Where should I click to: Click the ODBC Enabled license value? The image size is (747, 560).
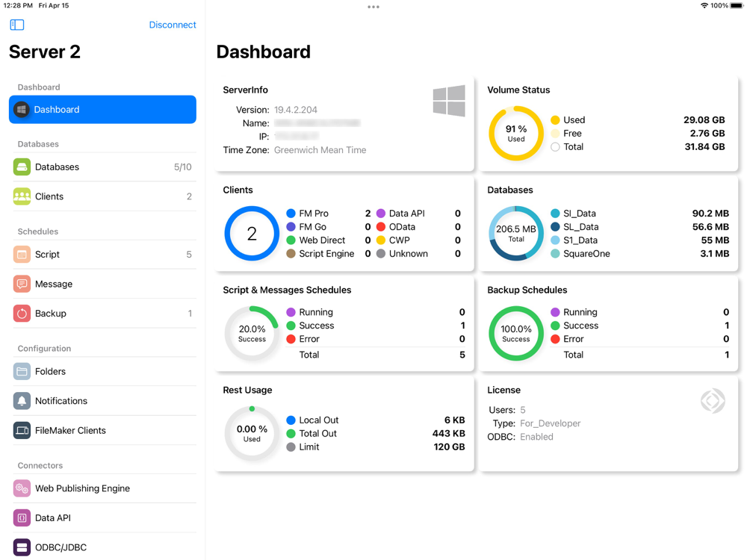tap(536, 437)
